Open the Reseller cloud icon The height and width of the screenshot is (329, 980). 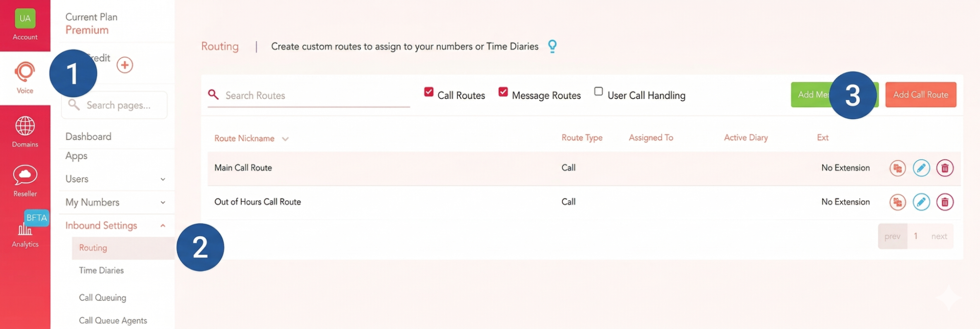pyautogui.click(x=25, y=175)
